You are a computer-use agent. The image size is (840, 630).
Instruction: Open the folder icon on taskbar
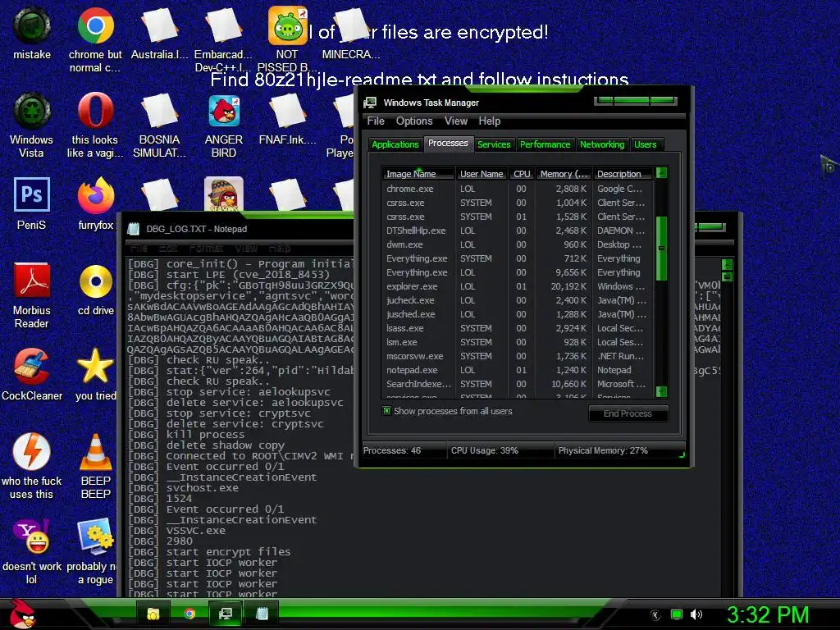point(153,614)
